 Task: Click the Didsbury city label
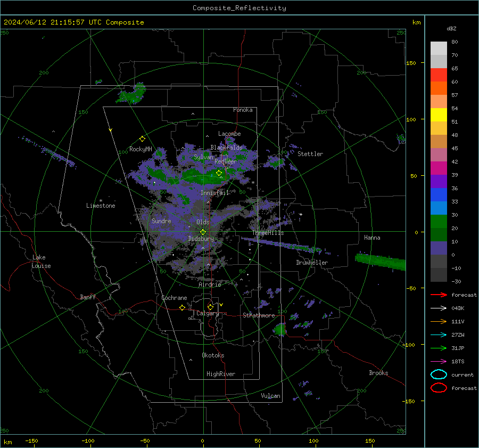point(201,239)
